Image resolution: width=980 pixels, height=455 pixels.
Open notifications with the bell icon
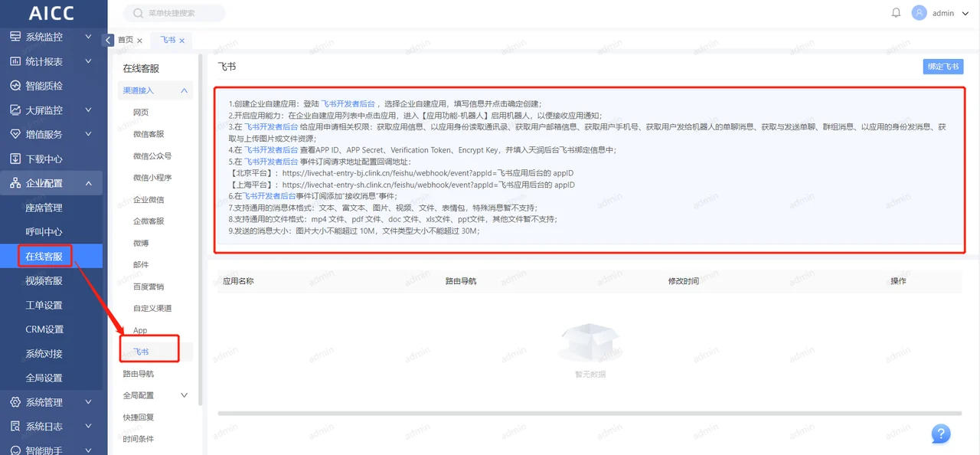point(897,13)
